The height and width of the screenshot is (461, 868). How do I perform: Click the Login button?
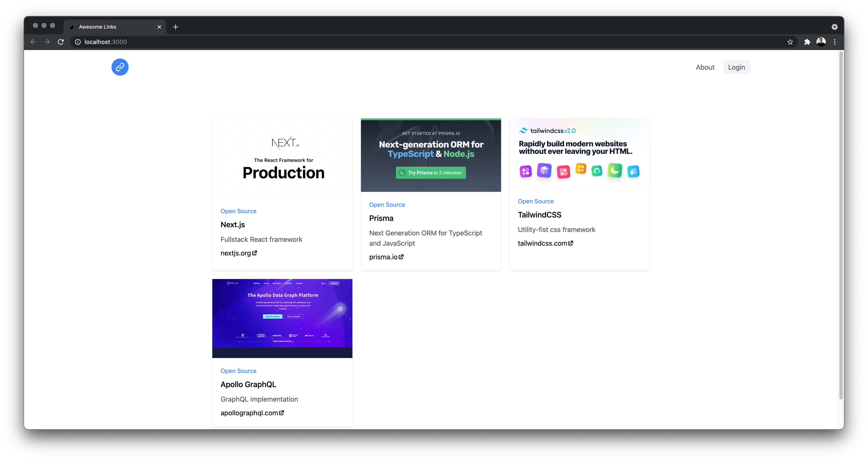pos(737,67)
